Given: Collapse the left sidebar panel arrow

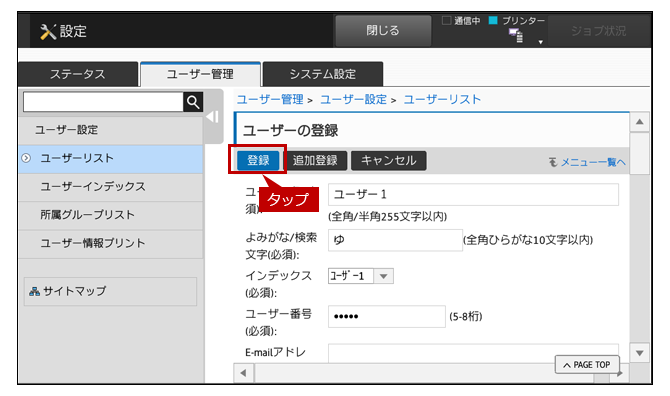Looking at the screenshot, I should coord(213,117).
